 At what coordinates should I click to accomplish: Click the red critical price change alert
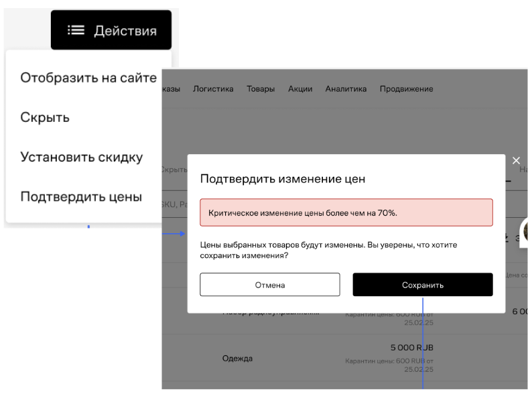click(346, 212)
